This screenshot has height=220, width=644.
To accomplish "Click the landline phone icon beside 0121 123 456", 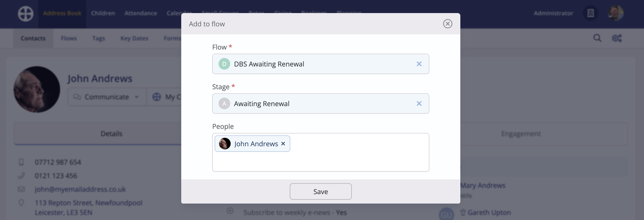I will point(22,175).
